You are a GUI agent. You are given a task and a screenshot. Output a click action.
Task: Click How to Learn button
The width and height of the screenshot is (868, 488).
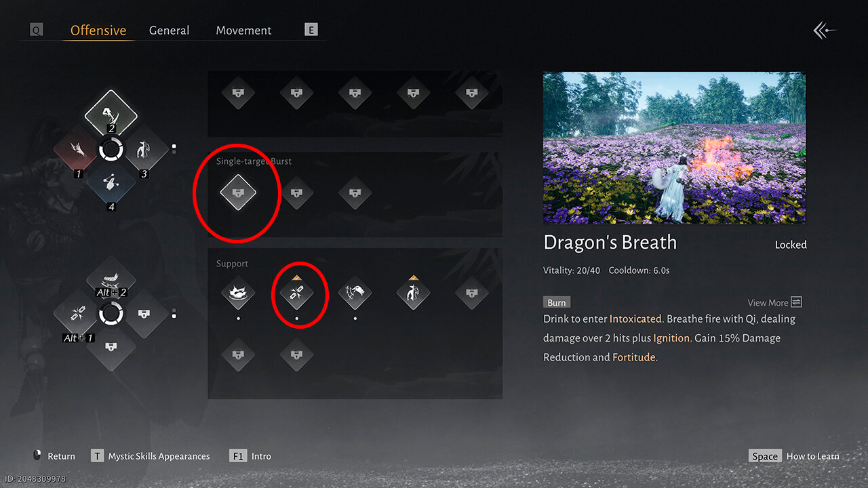click(794, 456)
